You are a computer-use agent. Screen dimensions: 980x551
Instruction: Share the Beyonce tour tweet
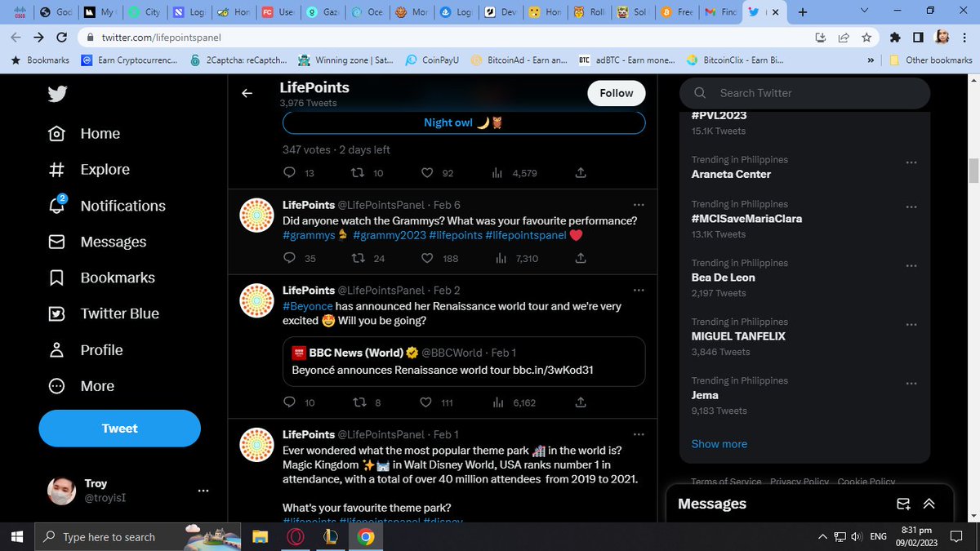coord(581,402)
